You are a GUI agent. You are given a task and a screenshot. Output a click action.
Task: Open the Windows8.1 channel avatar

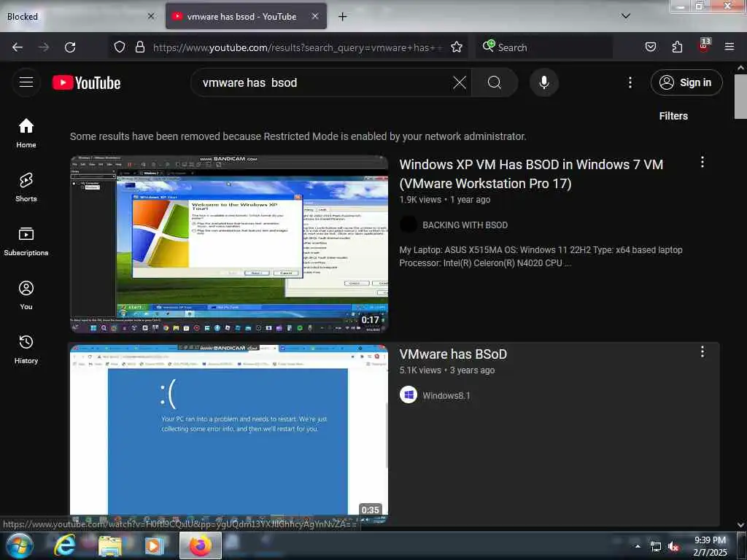[409, 394]
